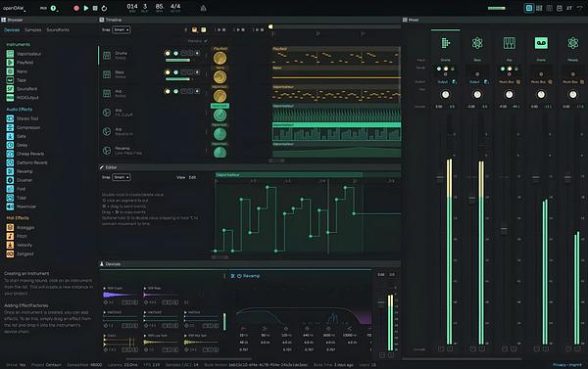588x369 pixels.
Task: Select the Vaporisateur instrument icon in browser
Action: point(10,54)
